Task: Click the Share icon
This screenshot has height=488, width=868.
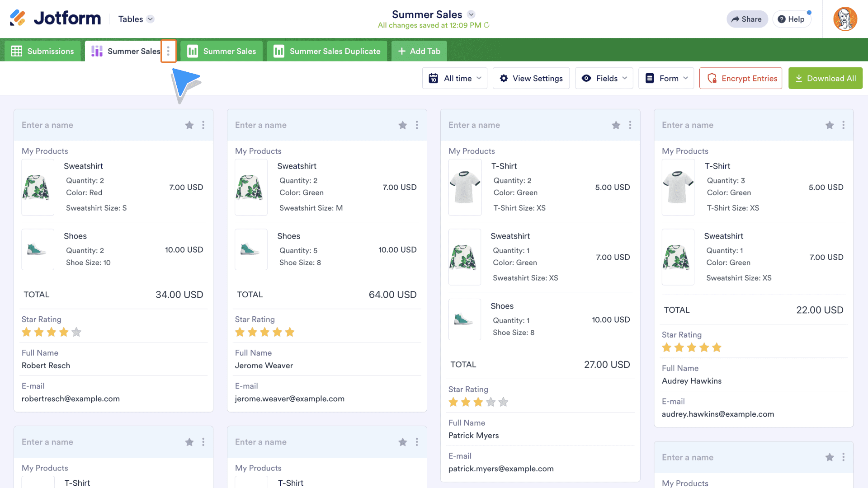Action: click(x=736, y=19)
